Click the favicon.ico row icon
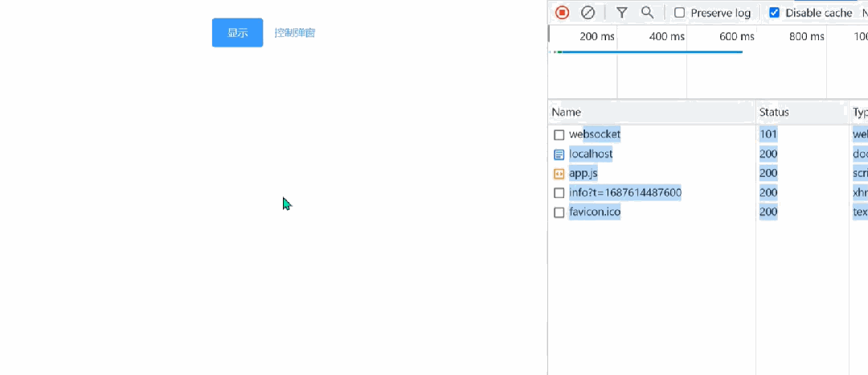Image resolution: width=868 pixels, height=375 pixels. [559, 212]
